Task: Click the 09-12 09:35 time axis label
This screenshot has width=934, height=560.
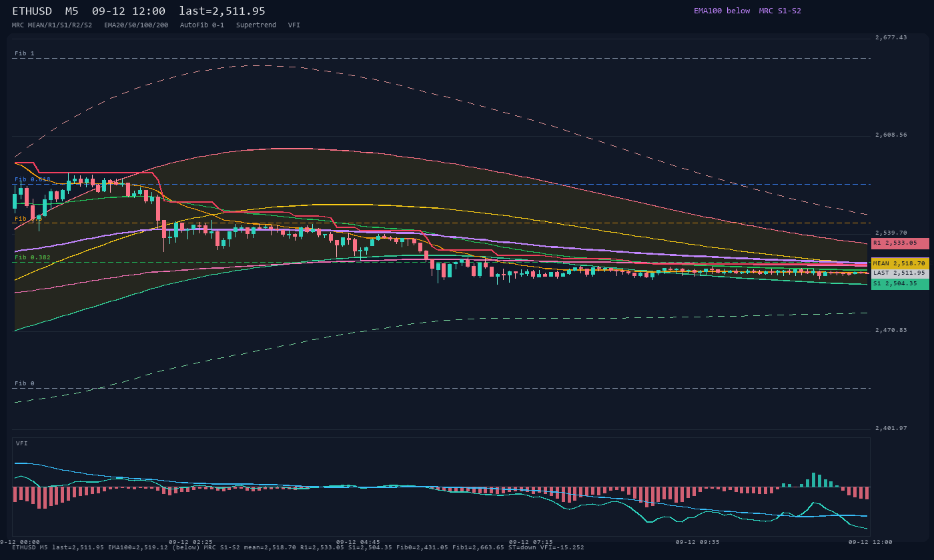Action: tap(697, 542)
